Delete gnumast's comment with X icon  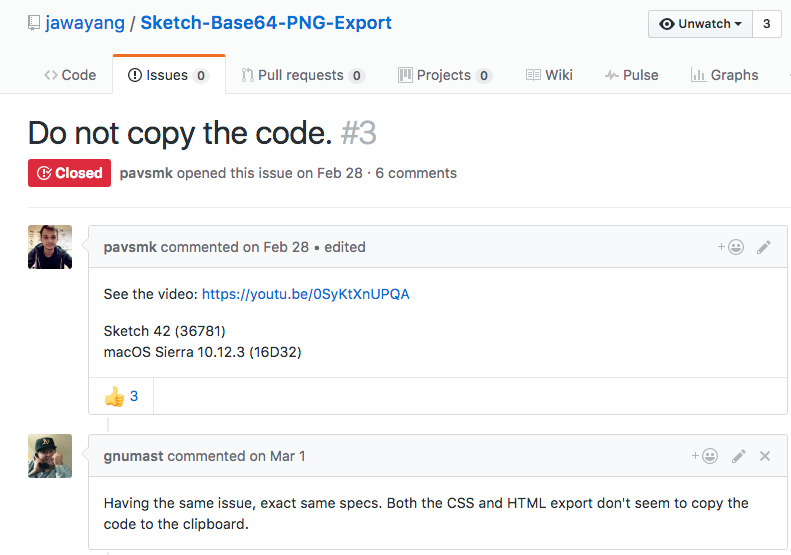[x=765, y=456]
